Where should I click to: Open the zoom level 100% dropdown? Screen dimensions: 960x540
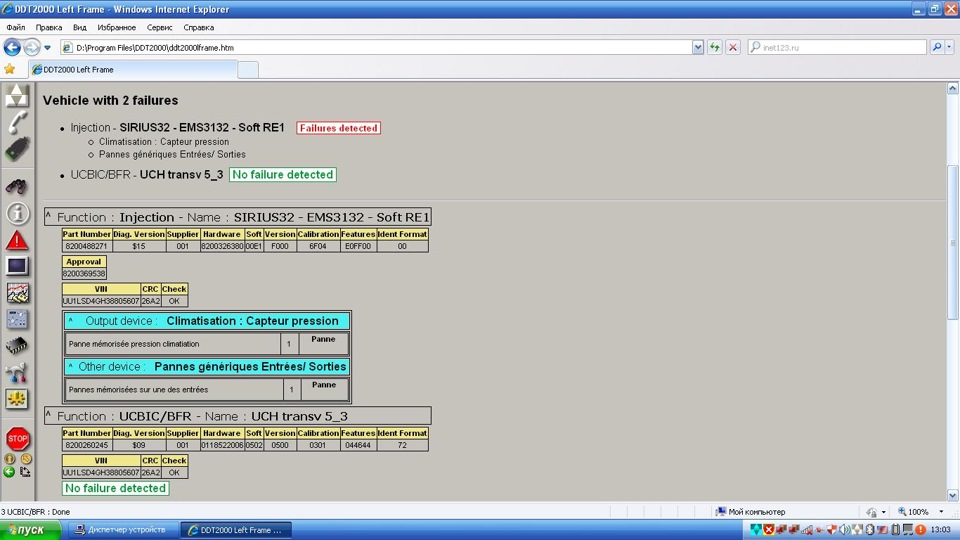pyautogui.click(x=942, y=512)
